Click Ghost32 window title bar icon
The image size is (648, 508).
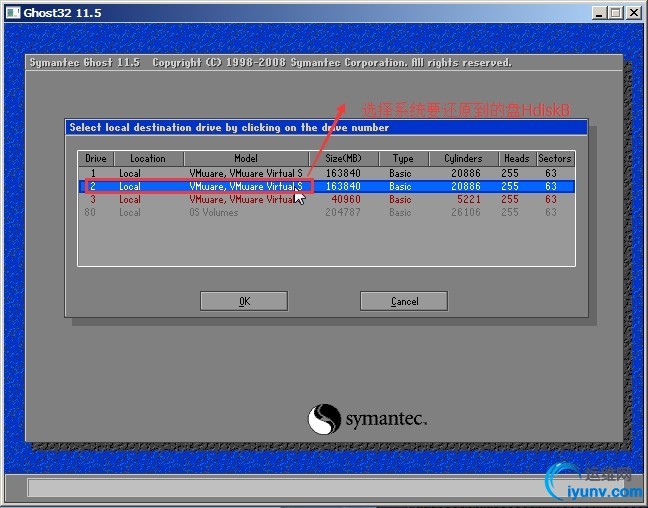coord(12,13)
